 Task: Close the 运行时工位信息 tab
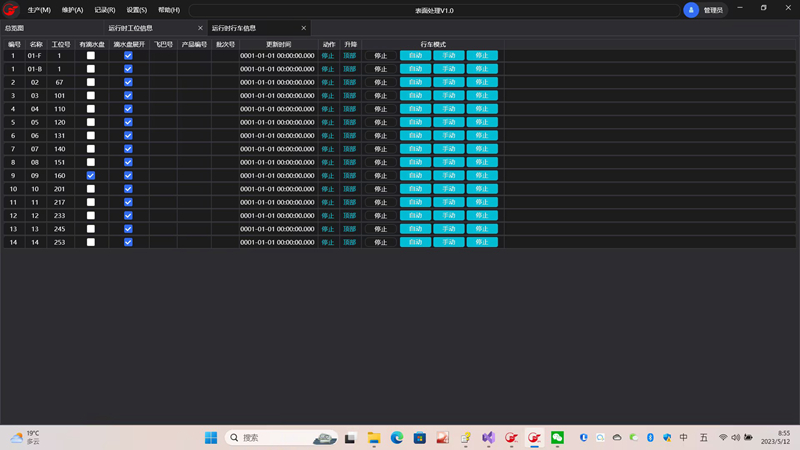click(200, 28)
